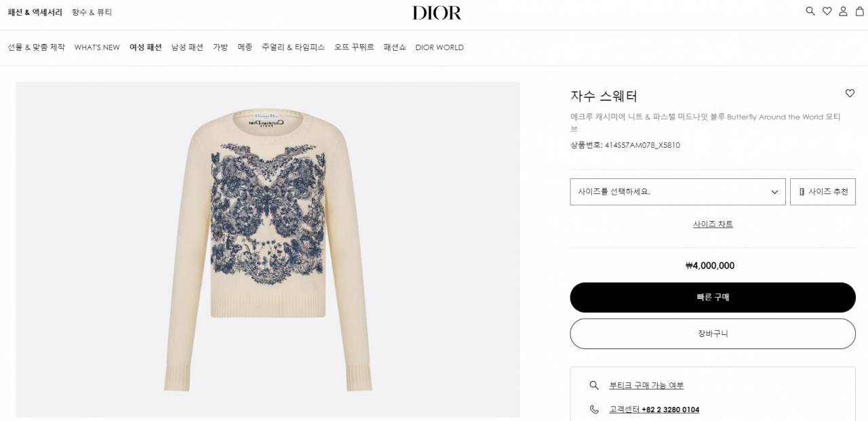
Task: Open the 사이즈를 선택하세요 size dropdown
Action: 677,192
